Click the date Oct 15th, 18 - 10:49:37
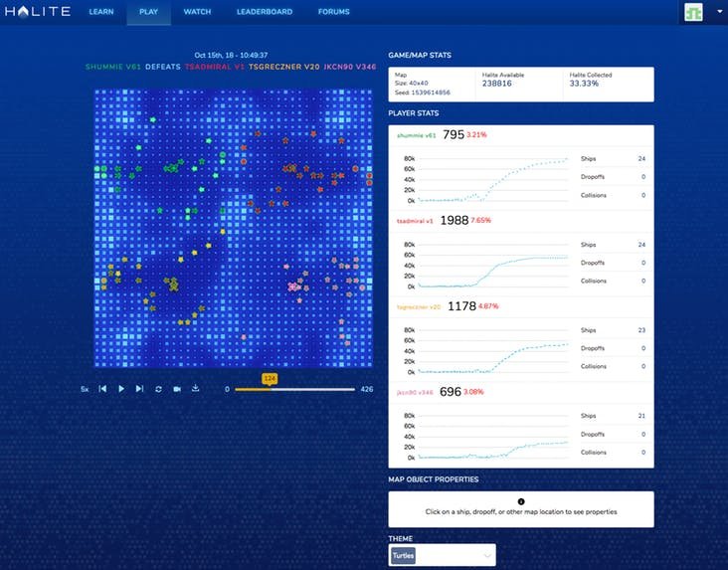728x570 pixels. click(231, 55)
